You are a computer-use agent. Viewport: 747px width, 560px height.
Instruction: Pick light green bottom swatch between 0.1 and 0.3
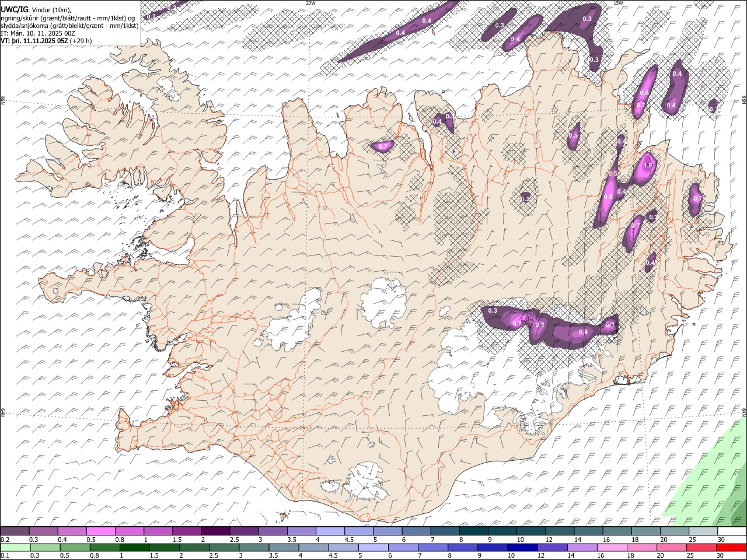(x=15, y=547)
